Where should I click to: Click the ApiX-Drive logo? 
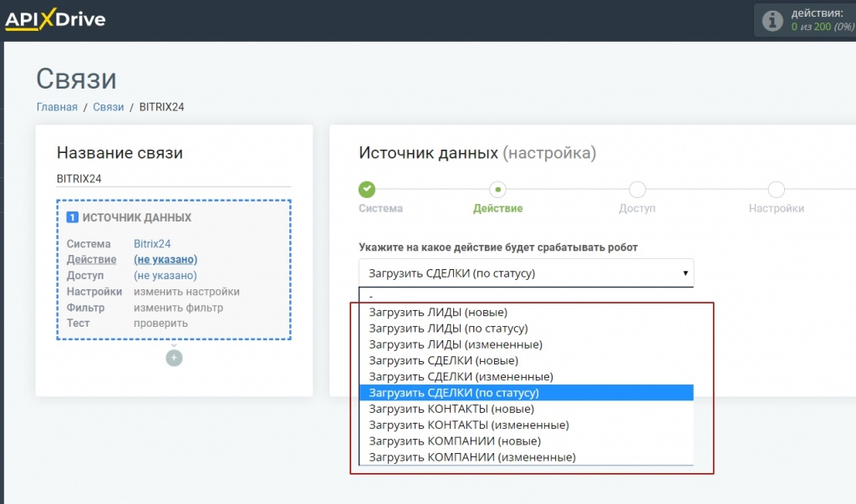tap(55, 20)
